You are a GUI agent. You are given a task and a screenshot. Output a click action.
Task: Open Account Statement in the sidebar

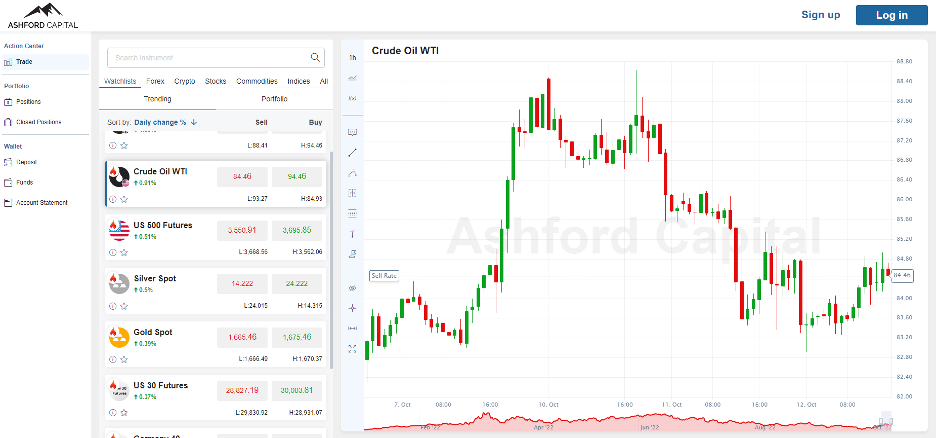coord(42,203)
